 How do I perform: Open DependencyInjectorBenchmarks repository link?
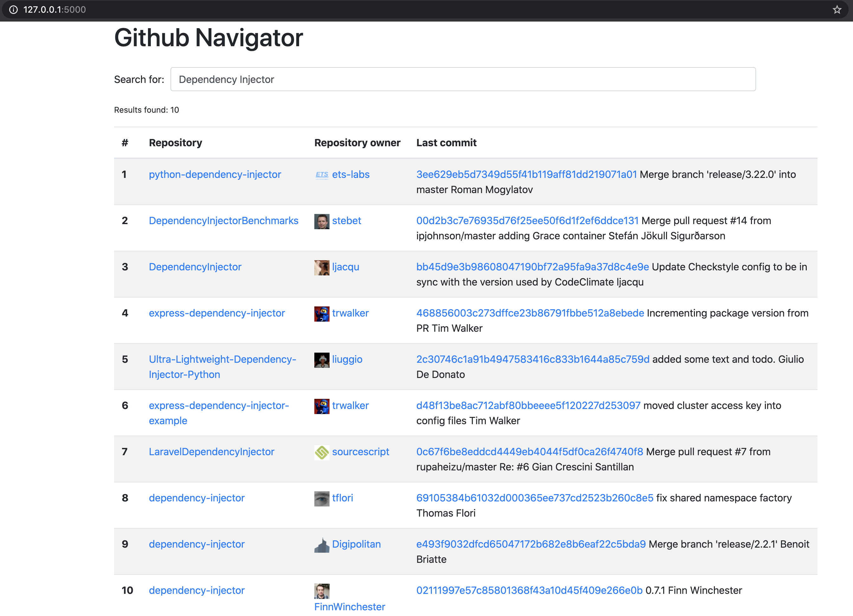223,221
